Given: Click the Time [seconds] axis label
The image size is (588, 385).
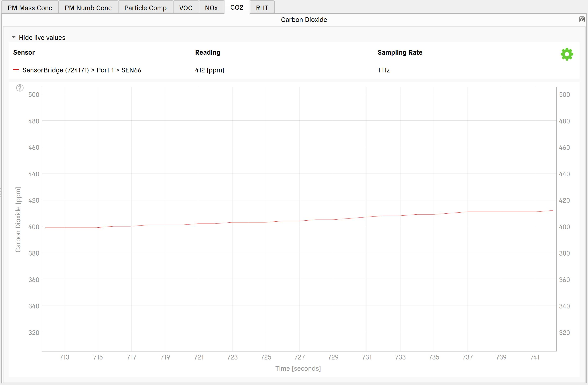Looking at the screenshot, I should coord(298,368).
